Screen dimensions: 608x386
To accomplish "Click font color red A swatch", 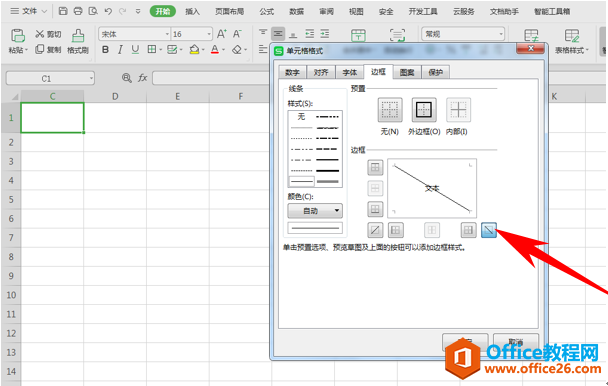I will pyautogui.click(x=215, y=50).
